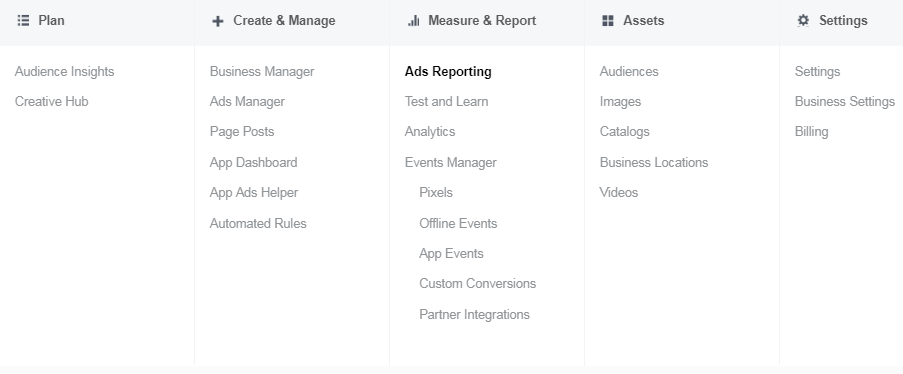Open Videos under Assets
Viewport: 903px width, 374px height.
pos(619,192)
